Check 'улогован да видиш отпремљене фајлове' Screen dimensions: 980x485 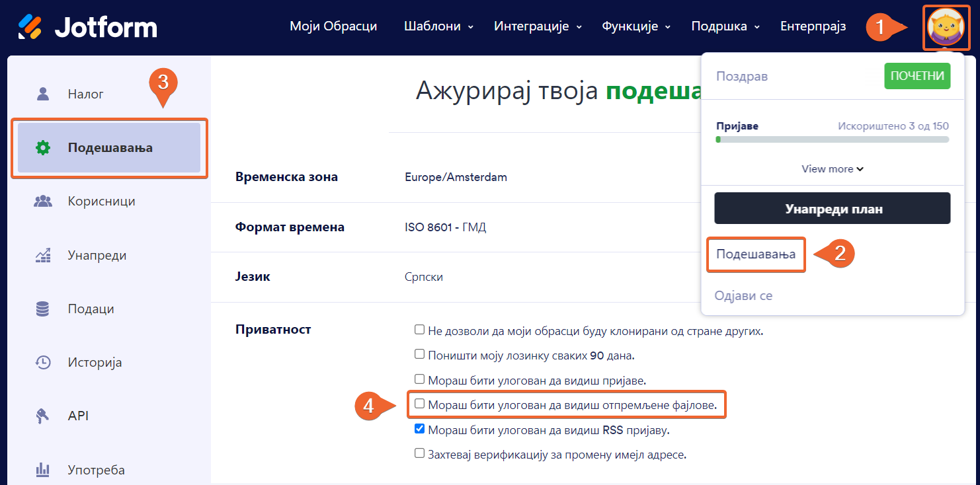pyautogui.click(x=419, y=404)
